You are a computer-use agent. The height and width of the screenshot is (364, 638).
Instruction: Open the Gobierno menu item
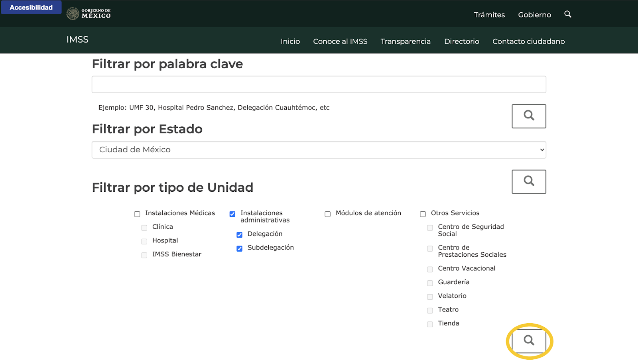click(534, 15)
